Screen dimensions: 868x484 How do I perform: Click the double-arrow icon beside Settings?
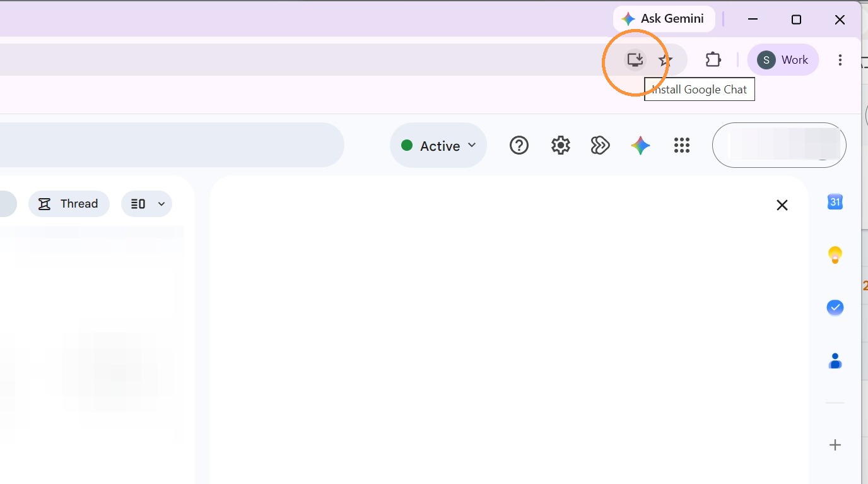tap(600, 146)
